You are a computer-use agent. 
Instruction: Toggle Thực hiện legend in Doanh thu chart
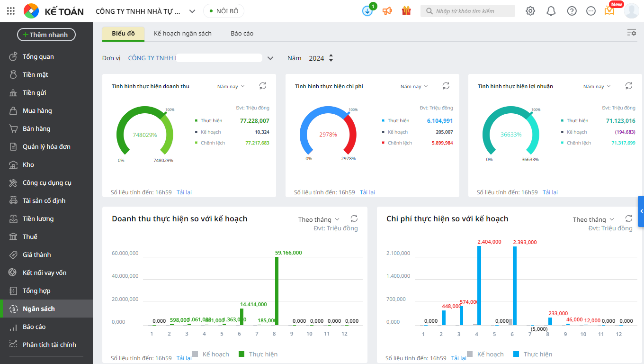(258, 354)
